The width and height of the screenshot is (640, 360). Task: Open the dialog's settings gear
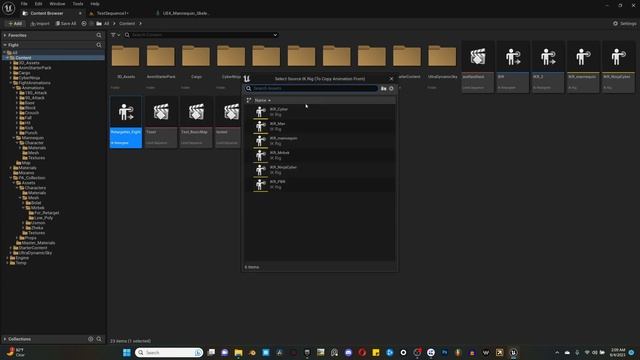[391, 88]
